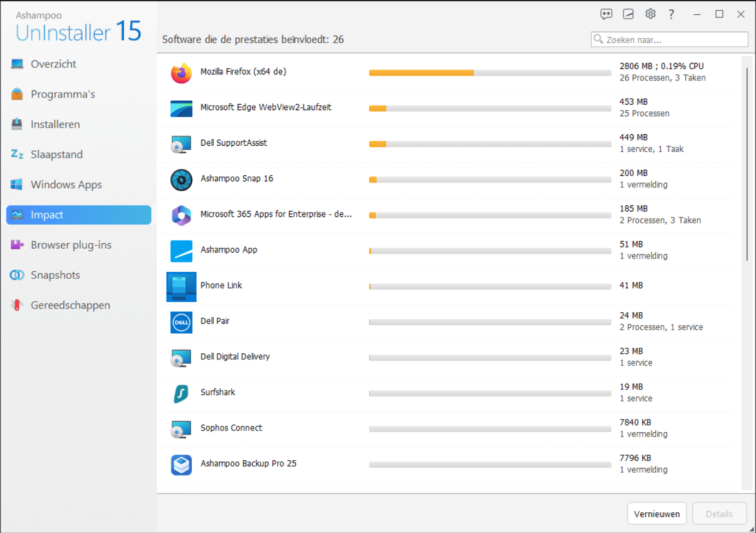Select 'Microsoft Edge WebView2-Laufzeit' entry
This screenshot has width=756, height=533.
click(x=266, y=107)
